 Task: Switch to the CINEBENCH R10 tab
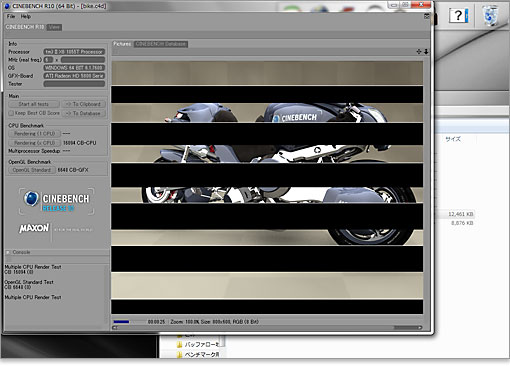coord(25,27)
